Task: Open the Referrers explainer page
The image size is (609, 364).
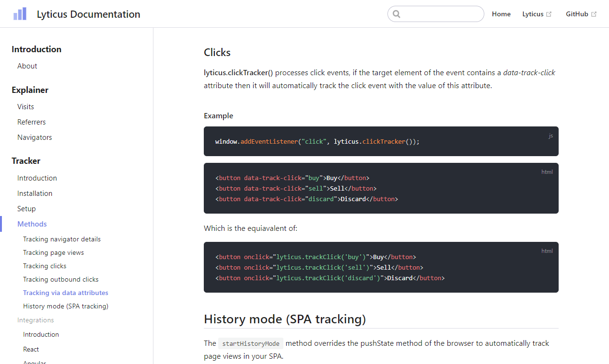Action: [32, 122]
